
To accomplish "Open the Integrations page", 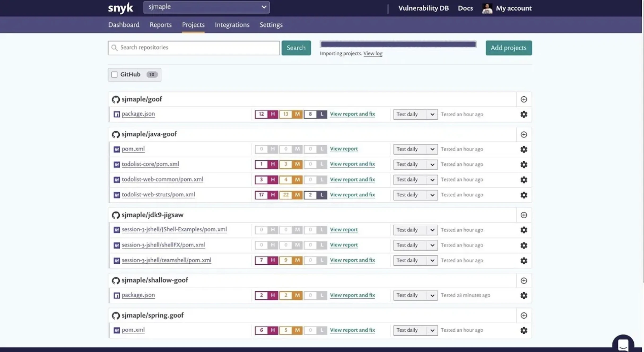I will click(232, 25).
